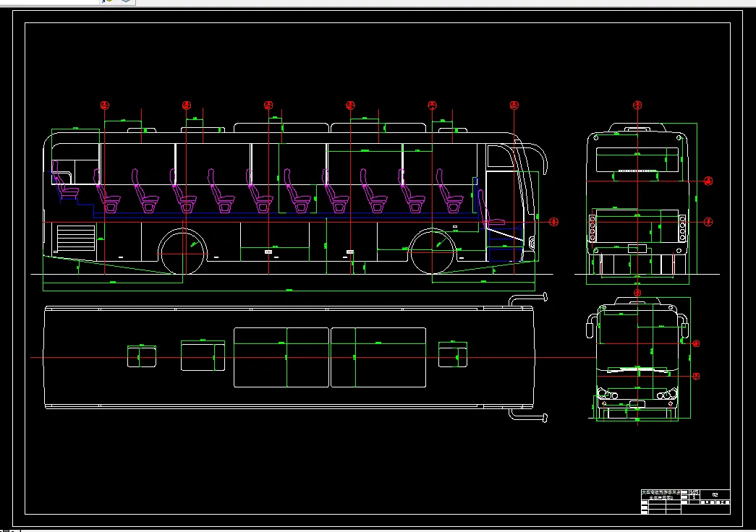Viewport: 756px width, 532px height.
Task: Select the rearmost elevated passenger seat
Action: point(64,181)
